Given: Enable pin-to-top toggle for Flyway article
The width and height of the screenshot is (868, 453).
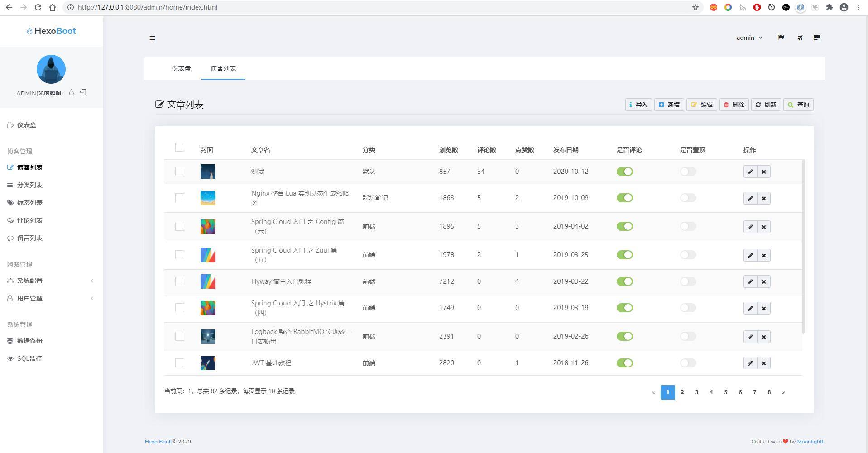Looking at the screenshot, I should tap(688, 281).
